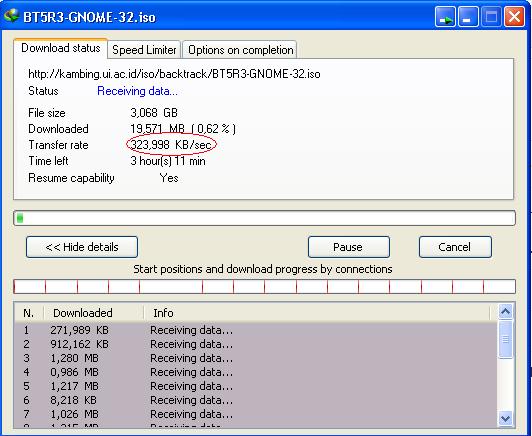Click the connections list scrollbar thumb
The height and width of the screenshot is (436, 532).
click(x=506, y=339)
